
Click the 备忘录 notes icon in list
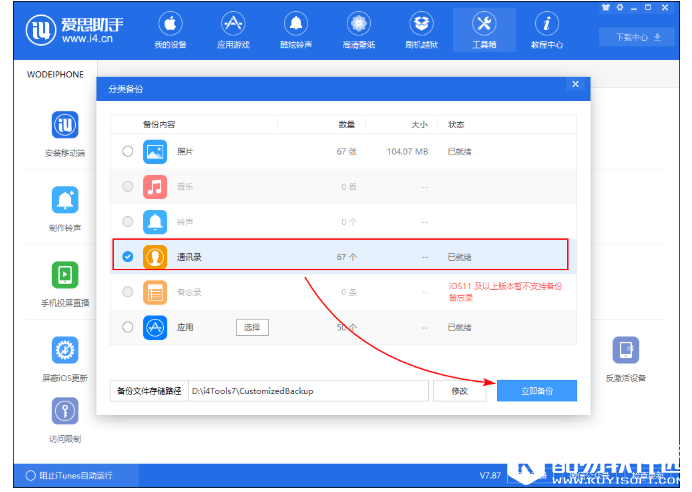click(155, 292)
